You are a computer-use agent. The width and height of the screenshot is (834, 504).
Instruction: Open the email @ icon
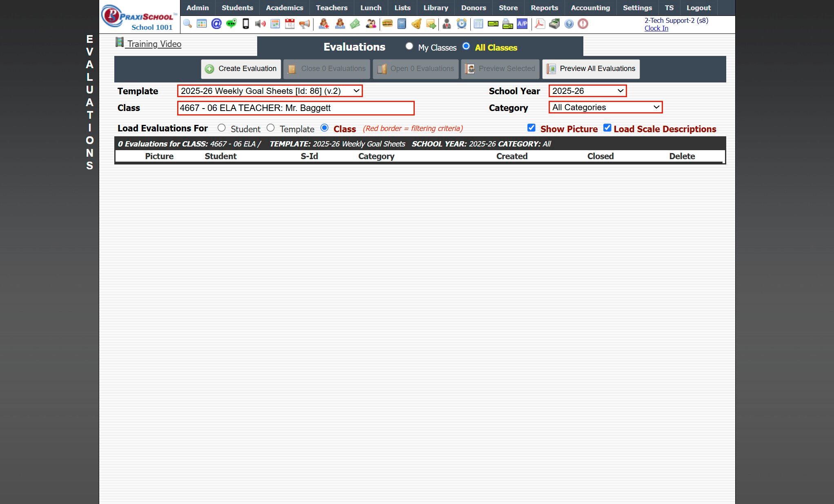(216, 24)
